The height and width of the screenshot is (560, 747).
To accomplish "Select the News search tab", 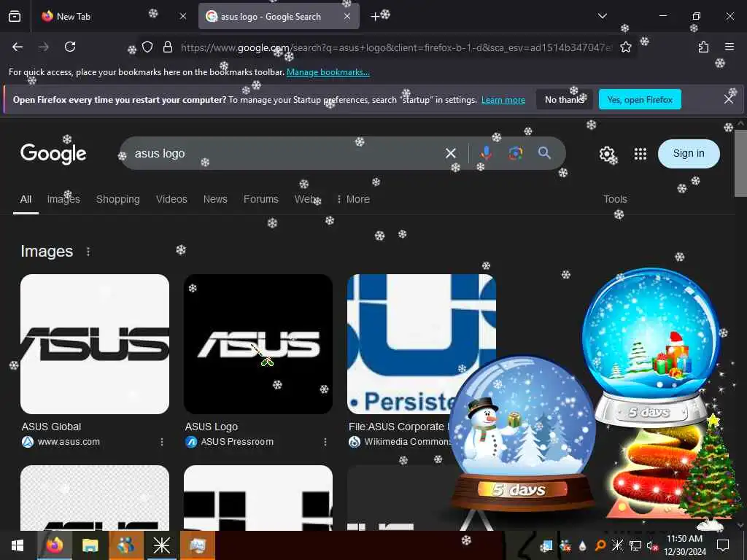I will click(215, 199).
